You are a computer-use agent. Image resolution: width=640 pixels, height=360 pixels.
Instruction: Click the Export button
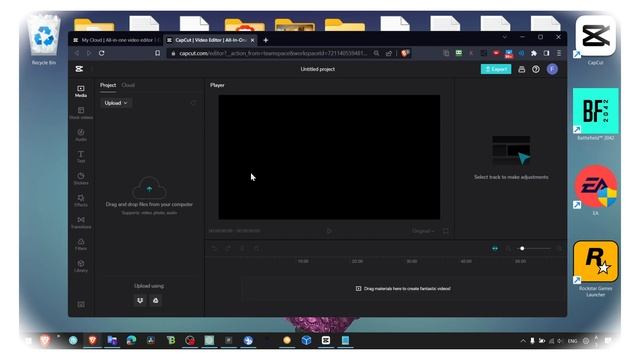click(x=496, y=69)
